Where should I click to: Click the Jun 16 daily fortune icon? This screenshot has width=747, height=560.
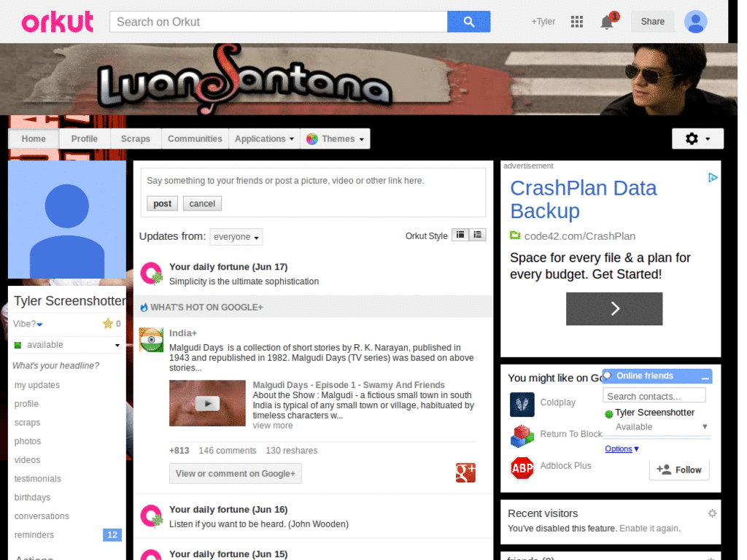pos(152,516)
